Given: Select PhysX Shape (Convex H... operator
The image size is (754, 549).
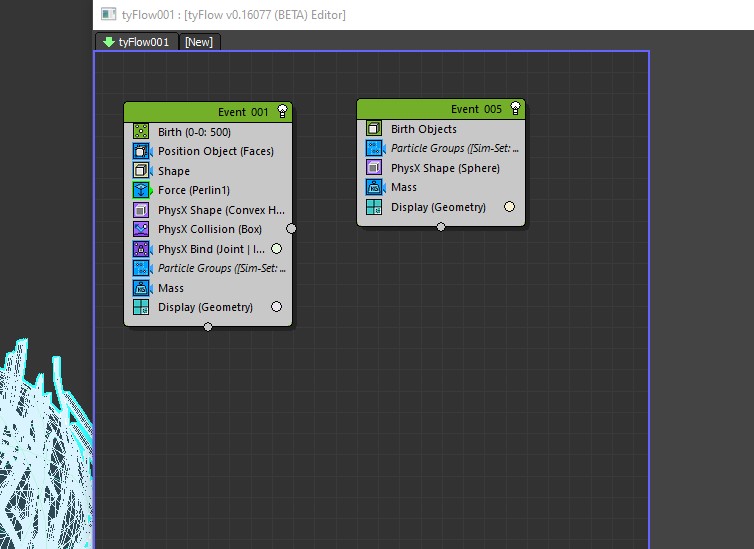Looking at the screenshot, I should click(x=221, y=210).
